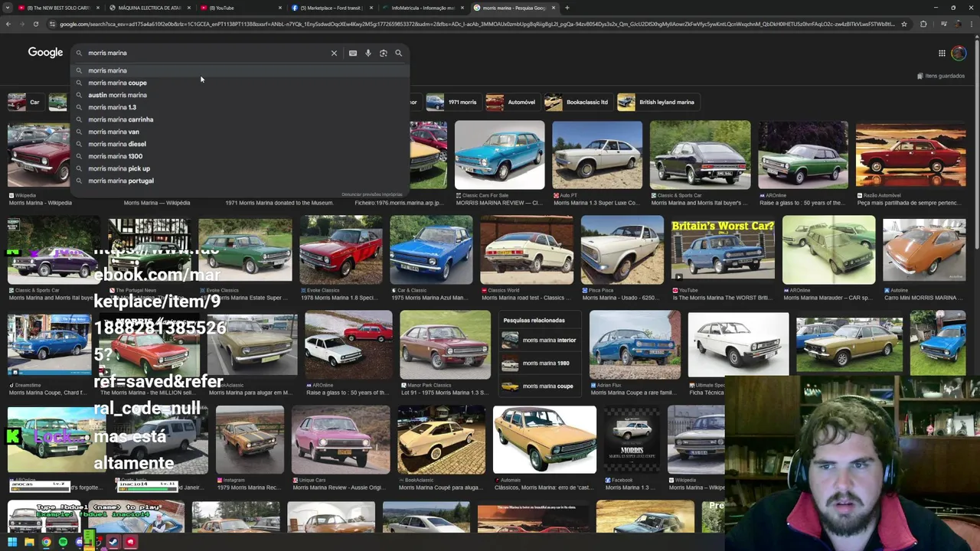Open Steam from the taskbar
This screenshot has width=980, height=551.
tap(113, 542)
